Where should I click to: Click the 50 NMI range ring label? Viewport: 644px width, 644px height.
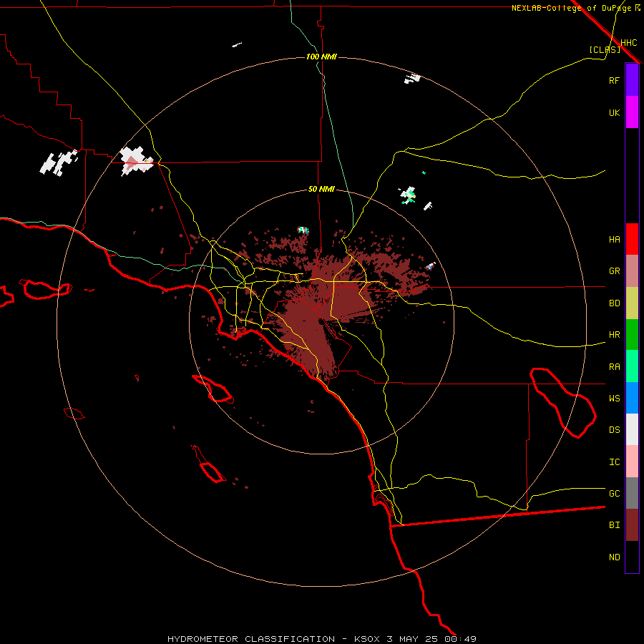point(321,189)
